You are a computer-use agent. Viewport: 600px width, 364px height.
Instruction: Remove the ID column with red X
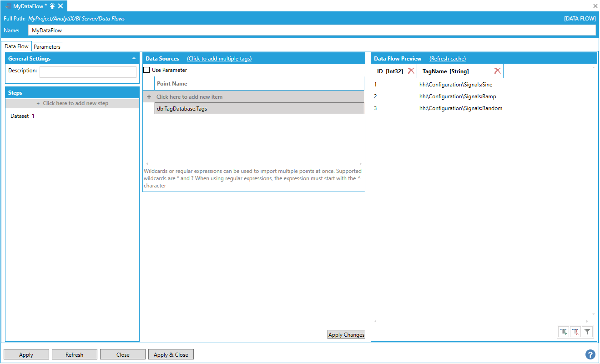click(411, 71)
